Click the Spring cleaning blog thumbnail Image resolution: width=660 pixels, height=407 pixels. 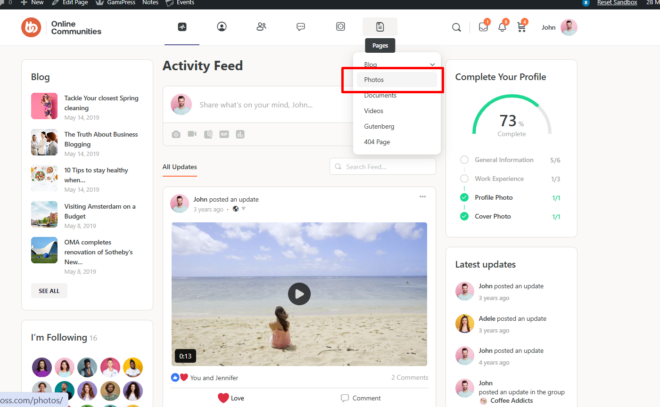tap(44, 106)
